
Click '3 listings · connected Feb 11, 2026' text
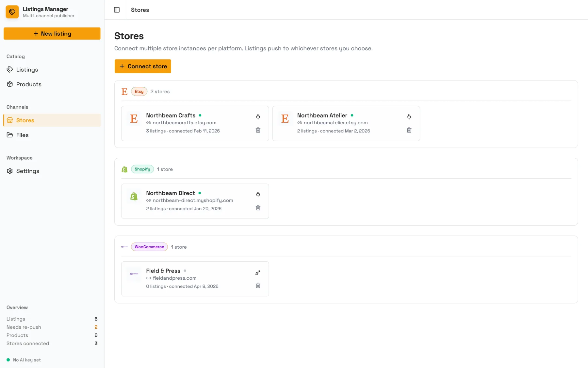point(183,131)
